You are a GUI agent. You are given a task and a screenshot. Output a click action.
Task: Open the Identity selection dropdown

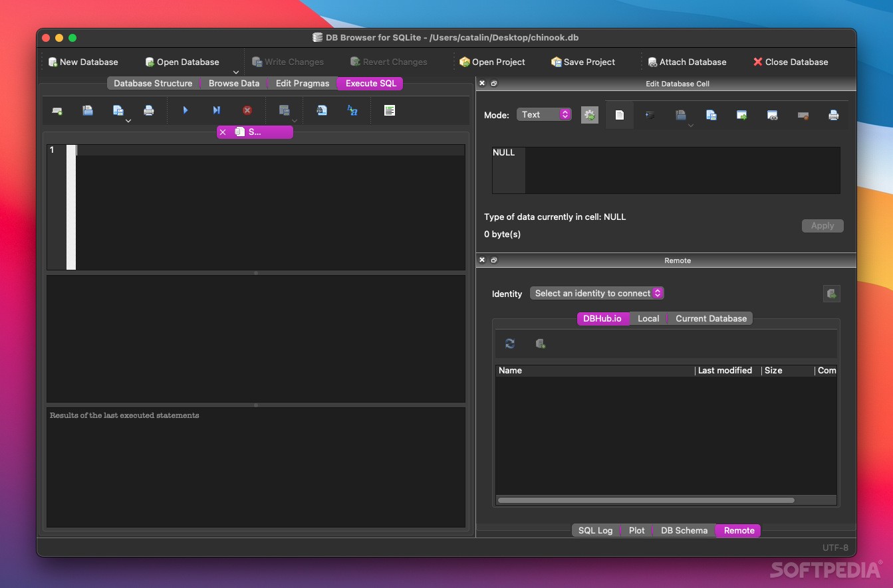pos(597,293)
